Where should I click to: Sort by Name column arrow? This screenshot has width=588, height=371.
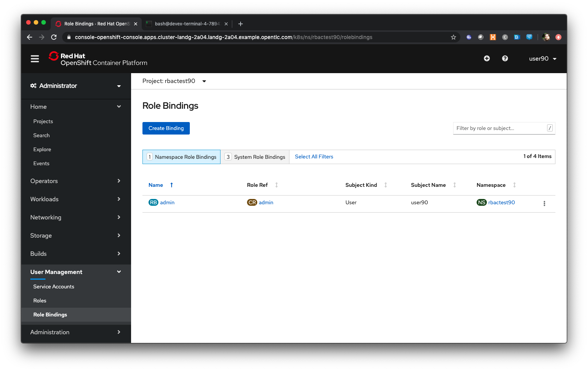pos(172,185)
